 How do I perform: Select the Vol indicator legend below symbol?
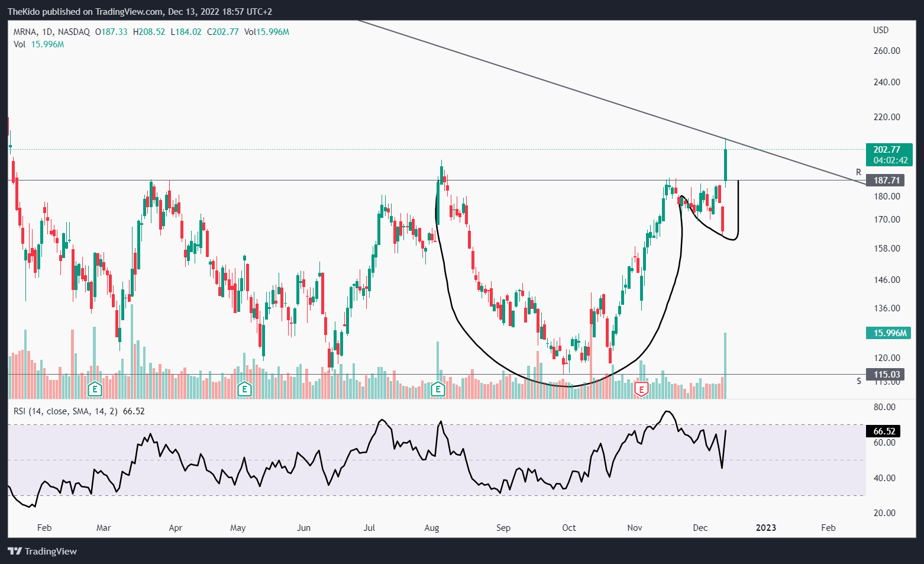pyautogui.click(x=39, y=44)
